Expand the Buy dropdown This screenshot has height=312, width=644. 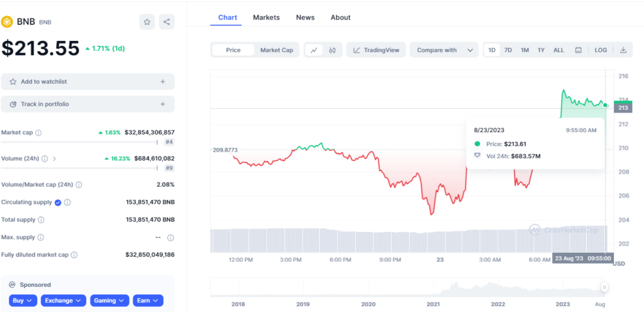[x=23, y=301]
